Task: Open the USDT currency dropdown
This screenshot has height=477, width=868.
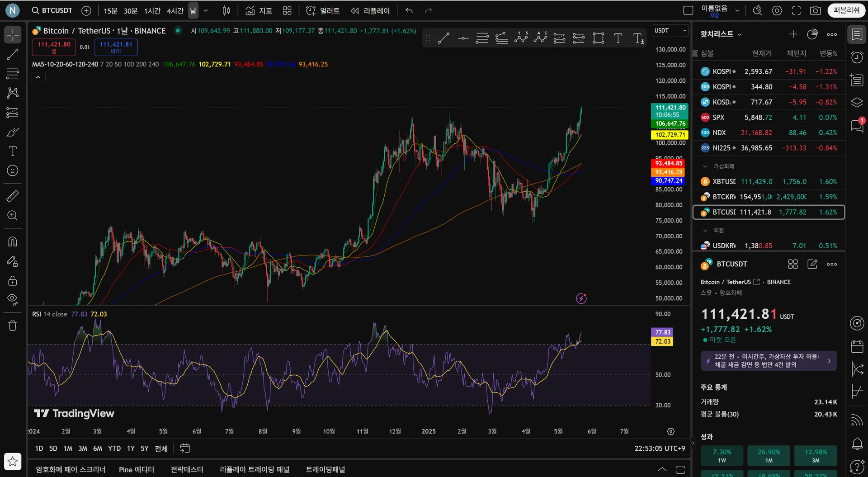Action: click(670, 31)
